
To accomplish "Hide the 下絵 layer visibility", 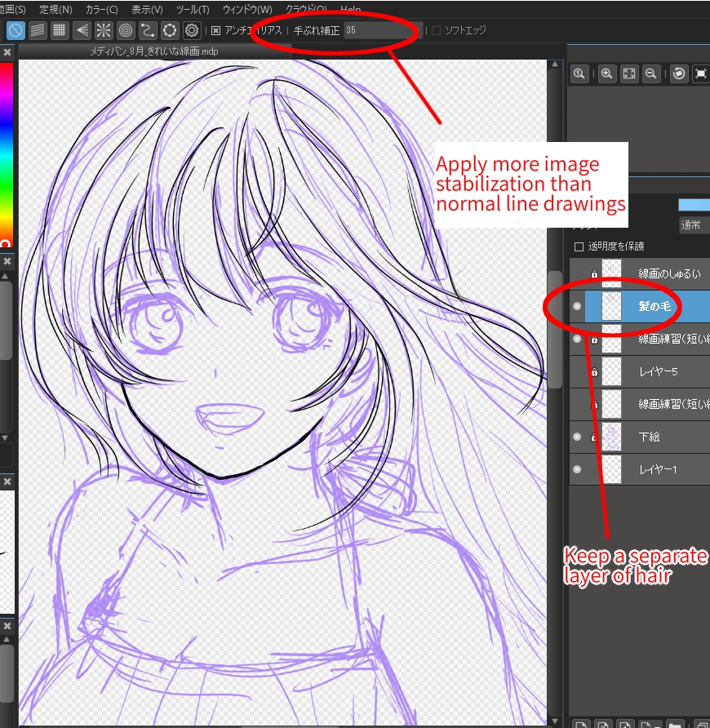I will point(578,437).
